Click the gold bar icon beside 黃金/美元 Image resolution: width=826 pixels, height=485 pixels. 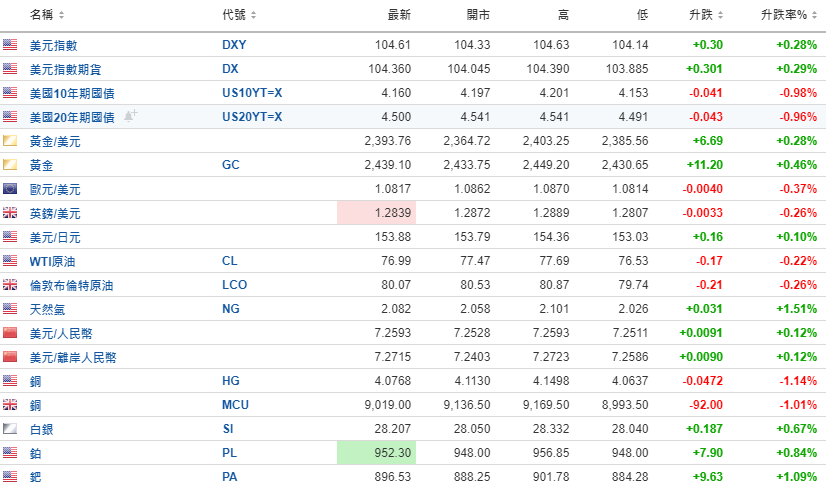coord(11,141)
